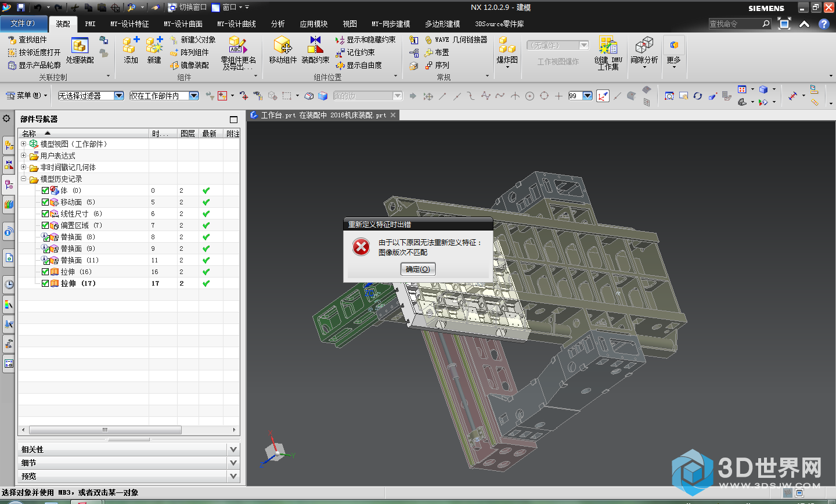
Task: Close the 工作台.prt document tab
Action: 393,115
